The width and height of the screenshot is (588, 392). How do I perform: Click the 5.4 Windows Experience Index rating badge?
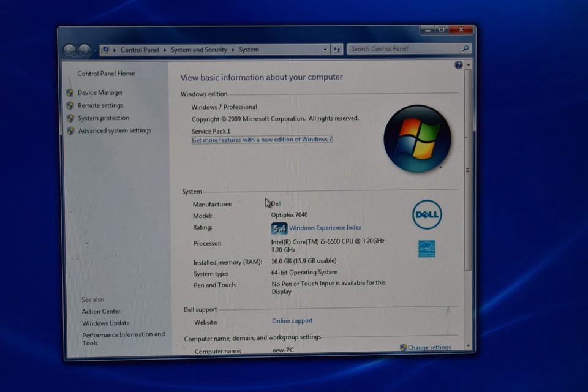[279, 228]
